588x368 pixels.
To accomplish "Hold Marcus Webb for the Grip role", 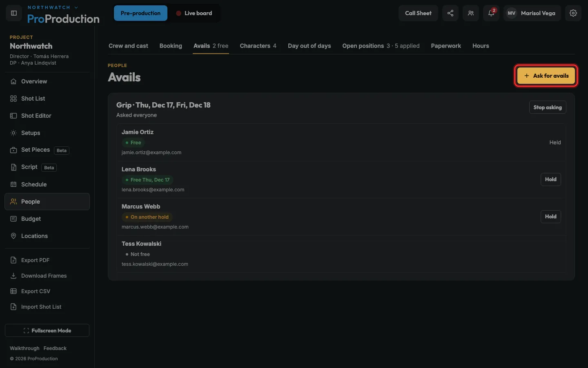I will (551, 217).
